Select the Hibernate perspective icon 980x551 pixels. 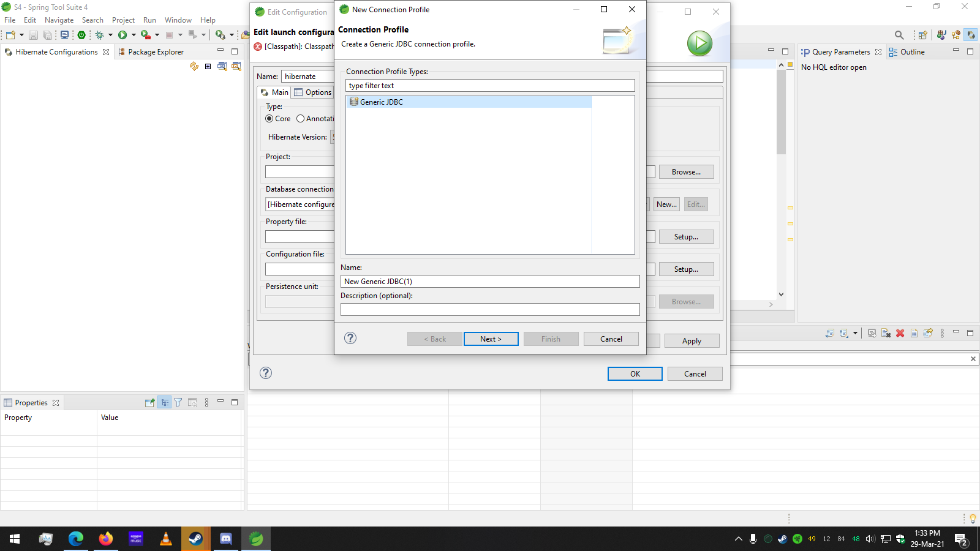[x=971, y=35]
